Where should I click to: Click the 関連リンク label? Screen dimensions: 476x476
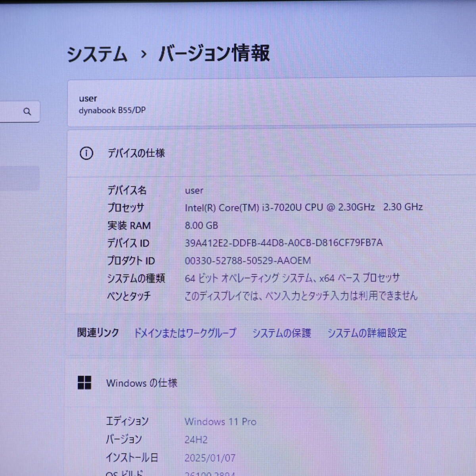click(98, 332)
